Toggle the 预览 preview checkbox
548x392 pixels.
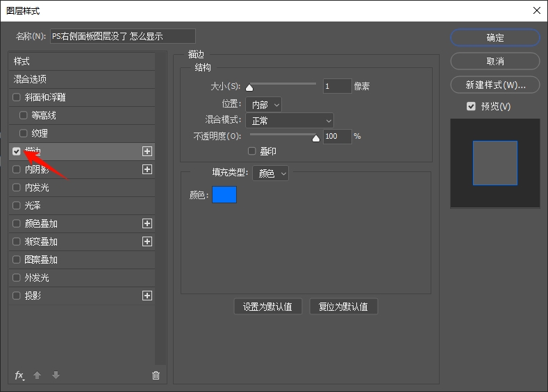pos(472,106)
